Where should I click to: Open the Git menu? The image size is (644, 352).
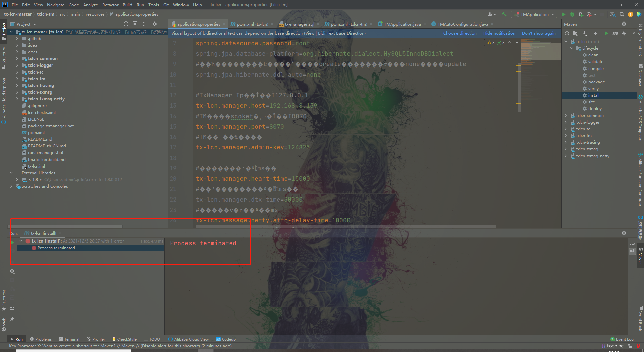coord(166,5)
